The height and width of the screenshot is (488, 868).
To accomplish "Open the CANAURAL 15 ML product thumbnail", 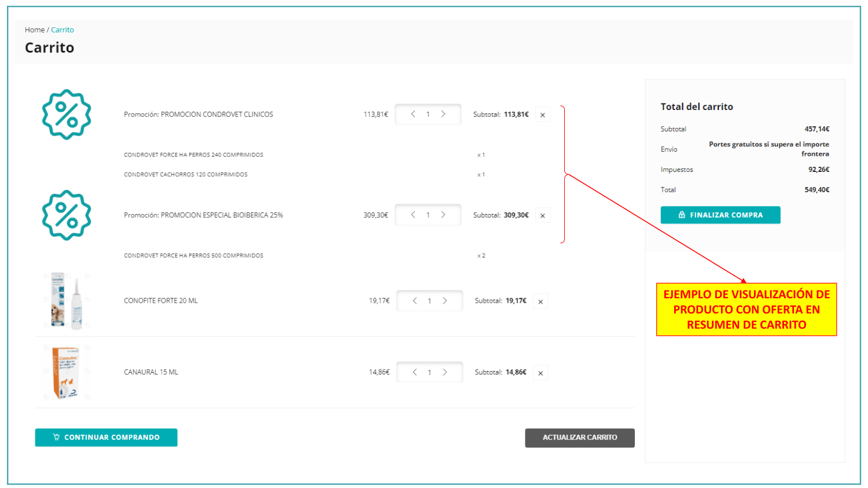I will click(67, 373).
